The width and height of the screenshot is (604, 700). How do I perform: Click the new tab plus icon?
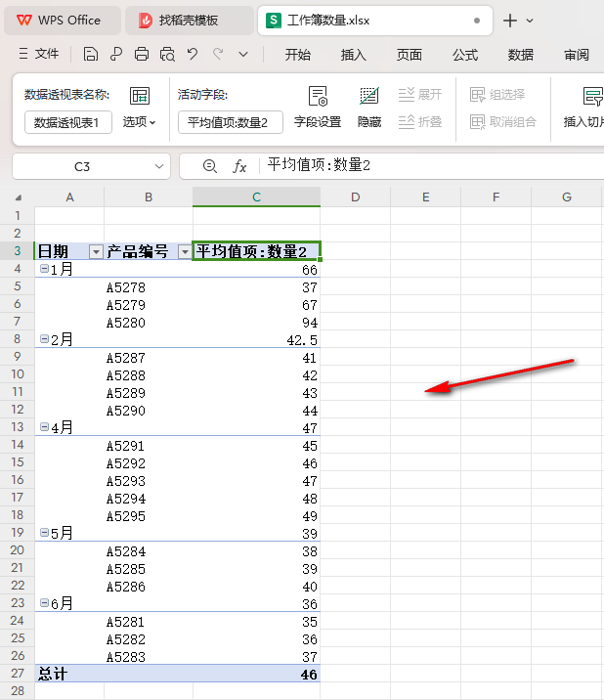coord(510,21)
